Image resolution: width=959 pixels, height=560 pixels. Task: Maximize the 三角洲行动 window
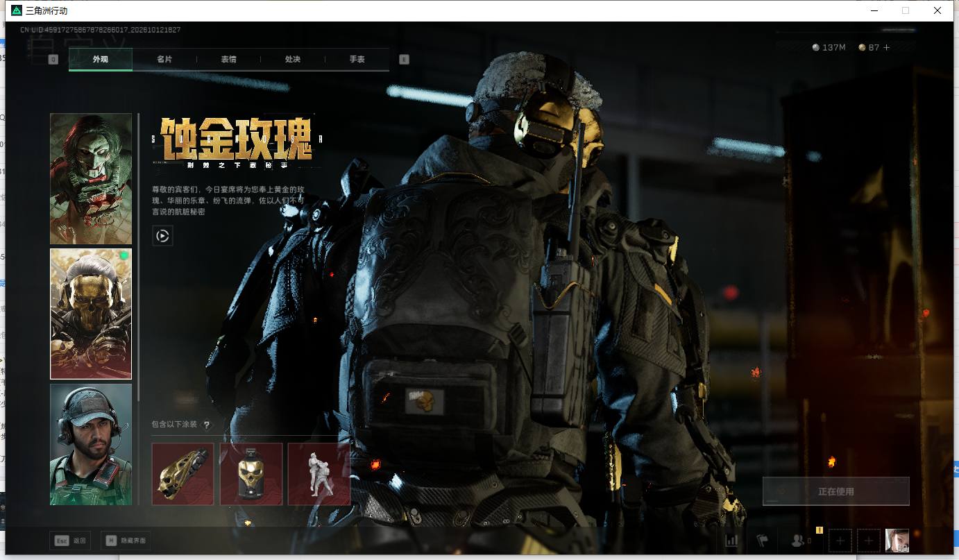pos(905,10)
